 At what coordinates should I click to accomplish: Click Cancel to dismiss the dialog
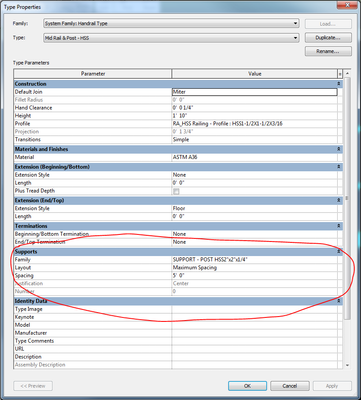[x=290, y=386]
